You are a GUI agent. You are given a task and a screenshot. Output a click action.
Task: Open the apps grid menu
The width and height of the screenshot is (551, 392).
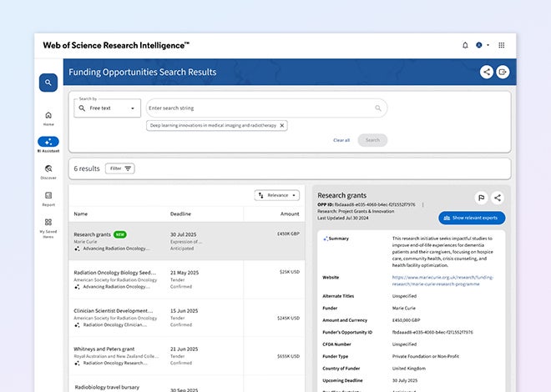(x=502, y=45)
